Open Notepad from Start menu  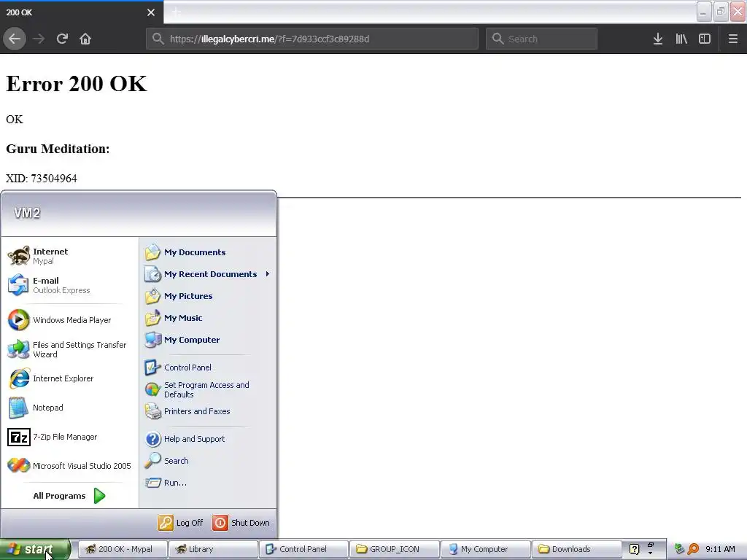[x=69, y=408]
